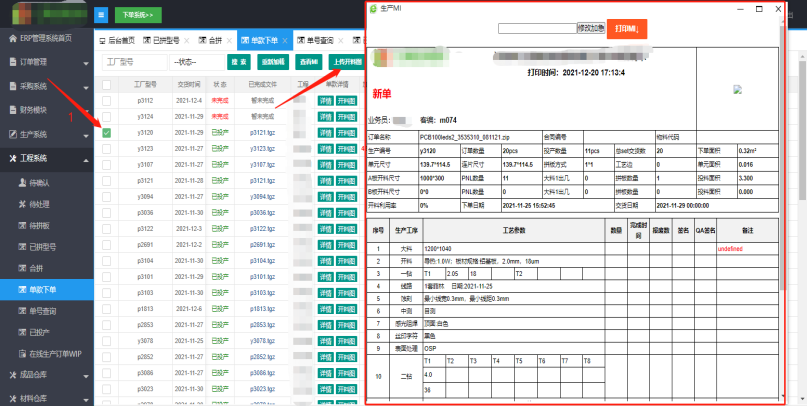Image resolution: width=808 pixels, height=407 pixels.
Task: Expand the 订单管理 sidebar menu
Action: coord(40,63)
